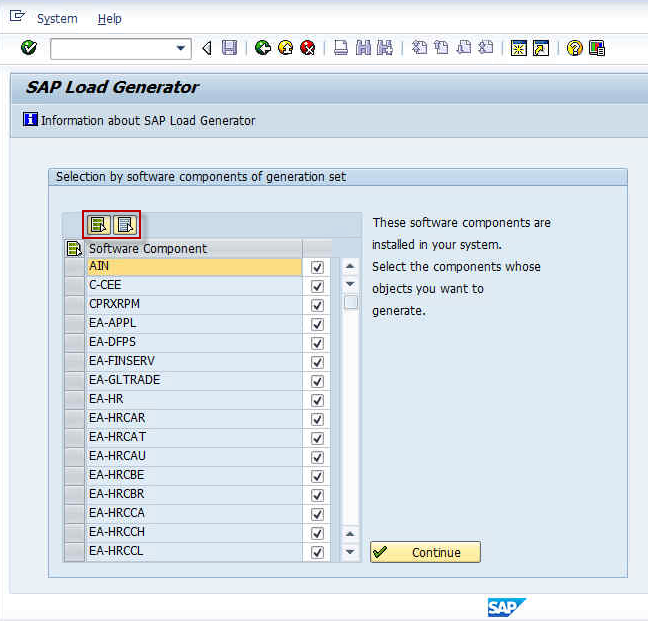Uncheck the EA-GLTRADE checkbox
The width and height of the screenshot is (648, 621).
317,381
